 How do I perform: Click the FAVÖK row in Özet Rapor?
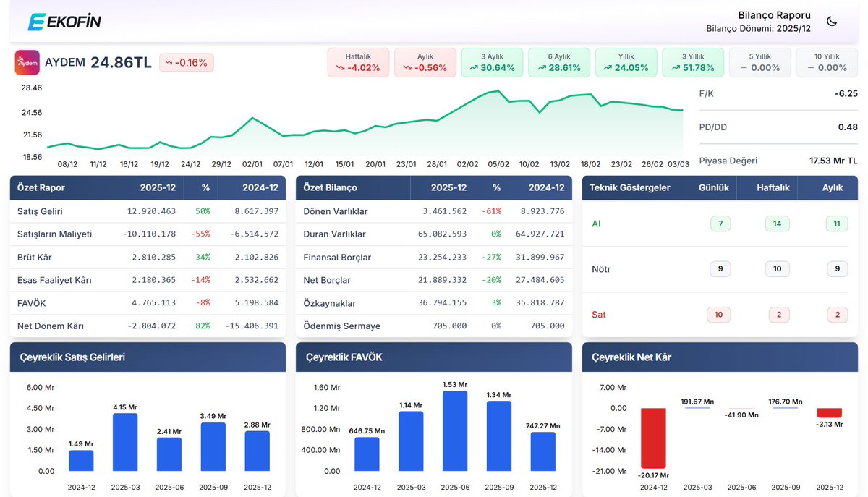pyautogui.click(x=148, y=303)
